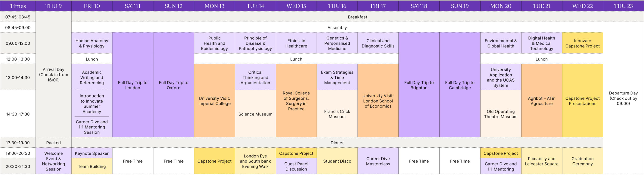Select the Science Museum activity cell
Viewport: 644px width, 177px height.
tap(255, 114)
